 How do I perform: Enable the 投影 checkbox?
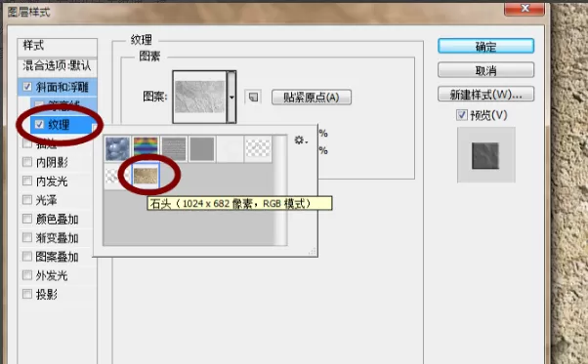tap(27, 294)
